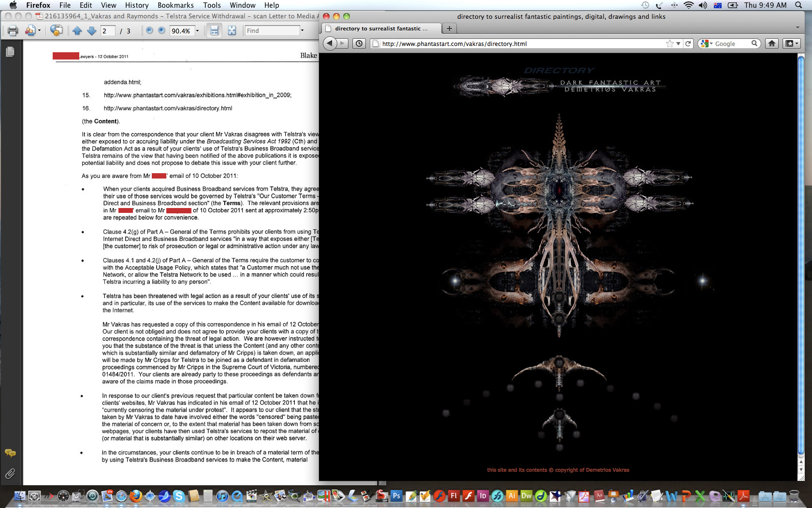Go to next page in PDF viewer
Screen dimensions: 812x508
[92, 31]
